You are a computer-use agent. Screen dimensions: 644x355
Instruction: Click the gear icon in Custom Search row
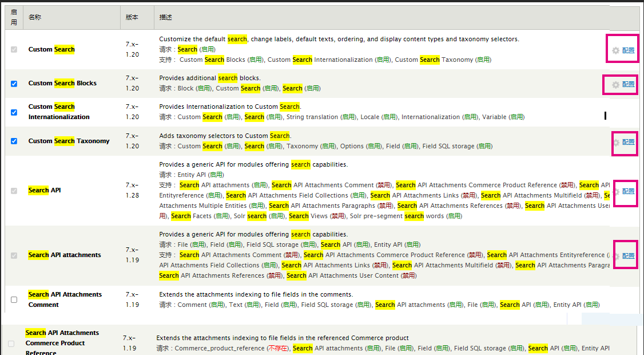(615, 50)
